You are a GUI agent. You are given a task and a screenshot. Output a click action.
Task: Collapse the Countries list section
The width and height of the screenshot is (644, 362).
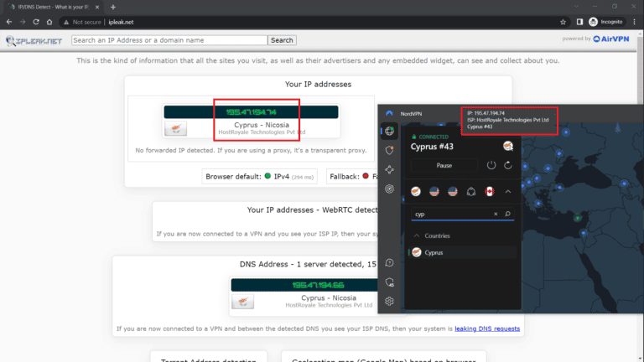[x=416, y=235]
